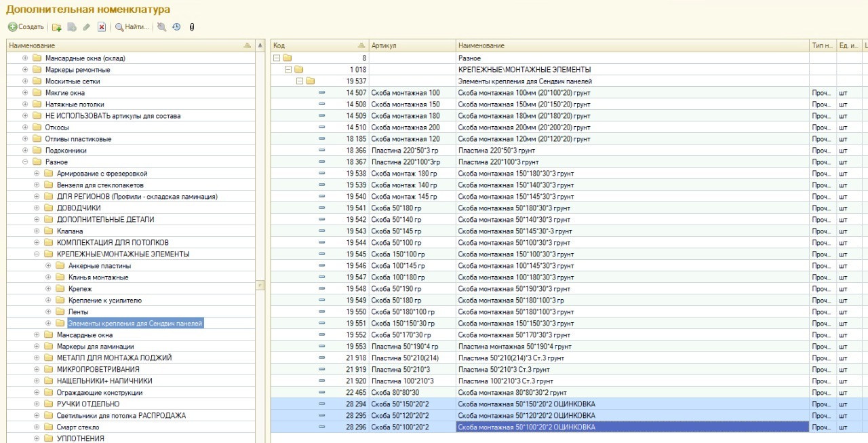Click the cancel search toolbar icon
Screen dimensions: 868x443
161,27
